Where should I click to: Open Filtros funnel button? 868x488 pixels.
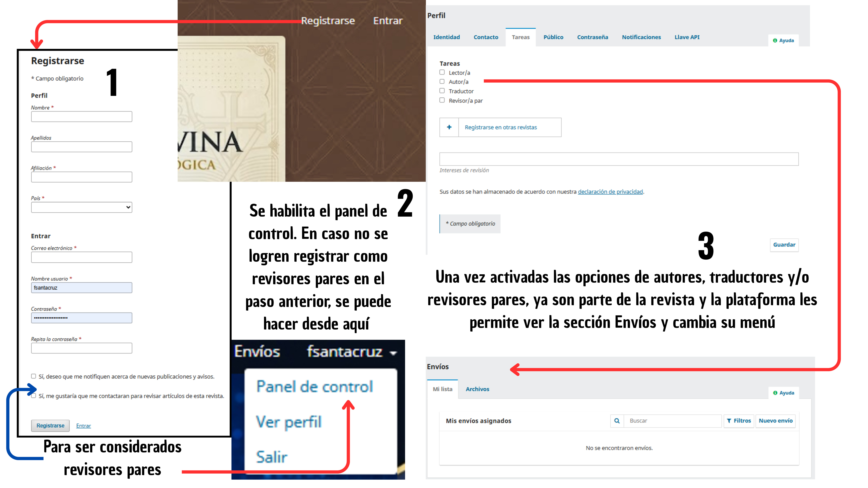click(739, 421)
